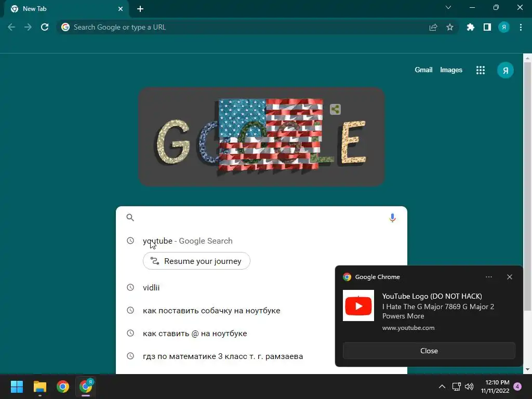Start voice search with microphone icon
The width and height of the screenshot is (532, 399).
click(x=393, y=218)
